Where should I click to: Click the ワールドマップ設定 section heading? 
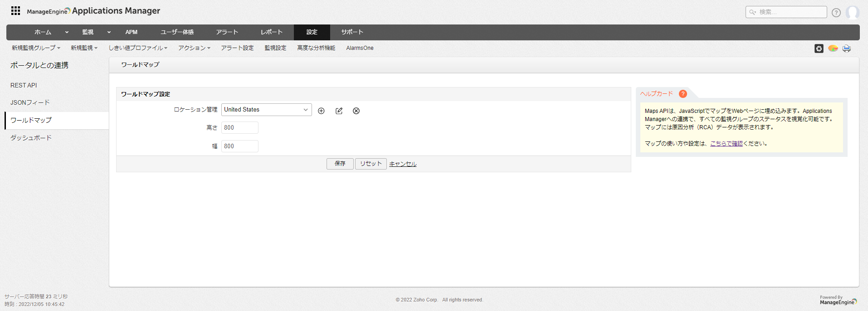pos(146,94)
